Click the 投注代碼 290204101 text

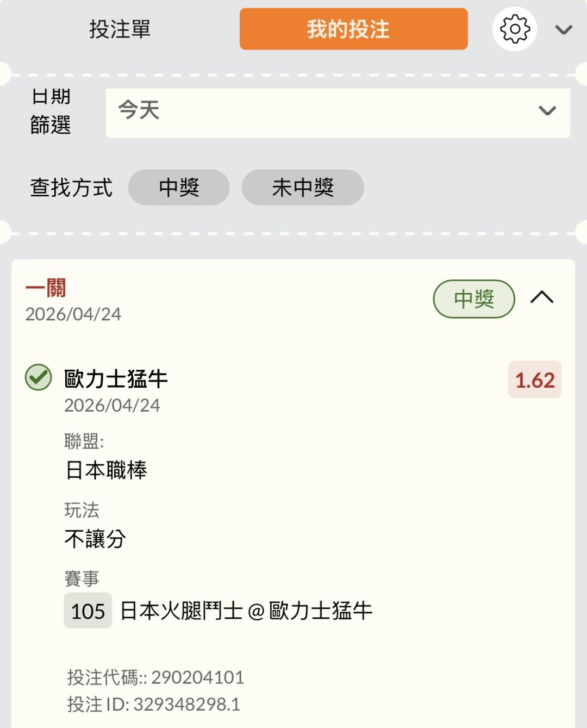155,677
